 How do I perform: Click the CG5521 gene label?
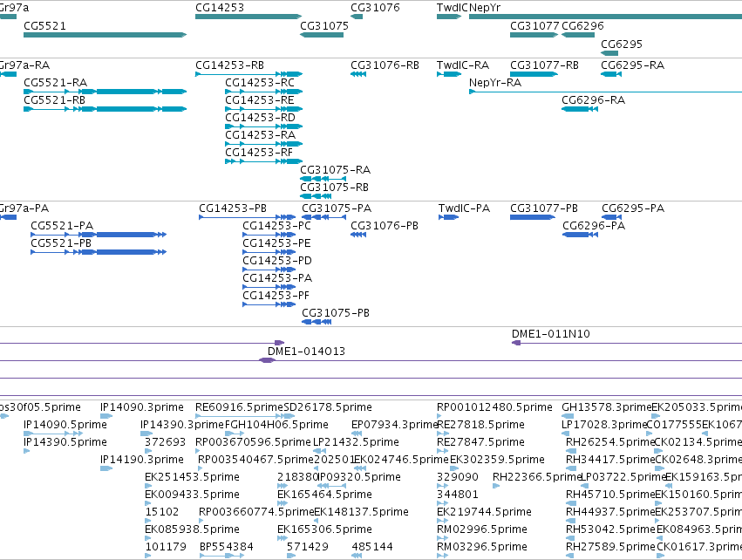tap(45, 26)
